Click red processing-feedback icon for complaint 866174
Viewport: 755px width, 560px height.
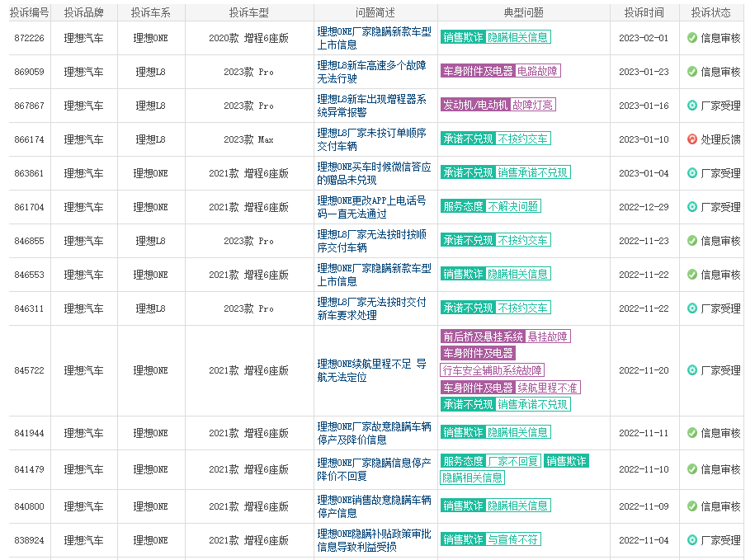(x=692, y=139)
